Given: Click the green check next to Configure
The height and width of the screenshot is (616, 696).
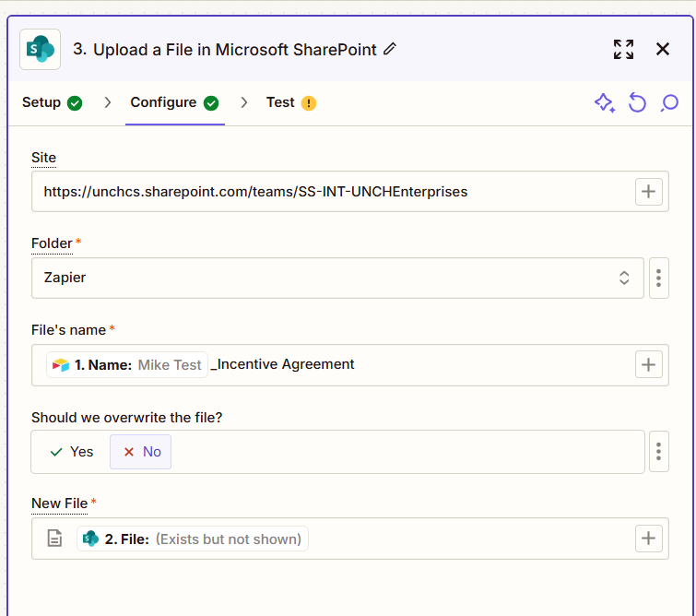Looking at the screenshot, I should pos(211,103).
